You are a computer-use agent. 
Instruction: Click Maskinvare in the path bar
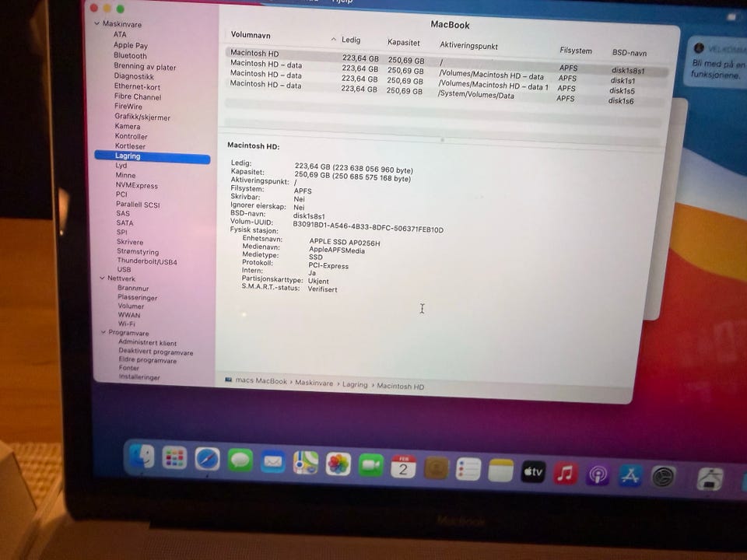pos(314,383)
